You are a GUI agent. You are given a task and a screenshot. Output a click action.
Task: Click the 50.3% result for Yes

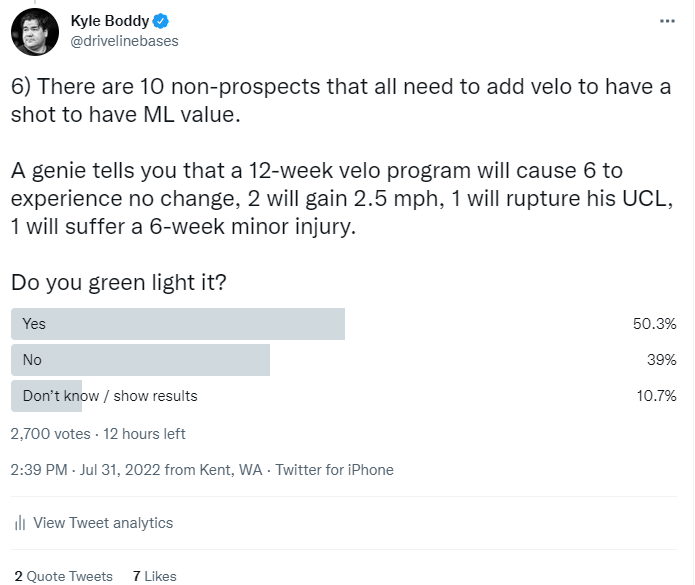[x=654, y=324]
